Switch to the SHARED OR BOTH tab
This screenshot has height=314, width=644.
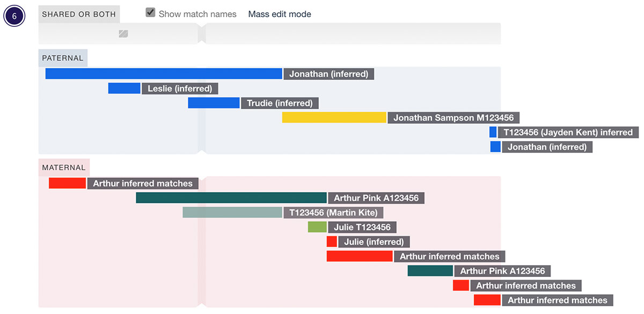coord(78,14)
